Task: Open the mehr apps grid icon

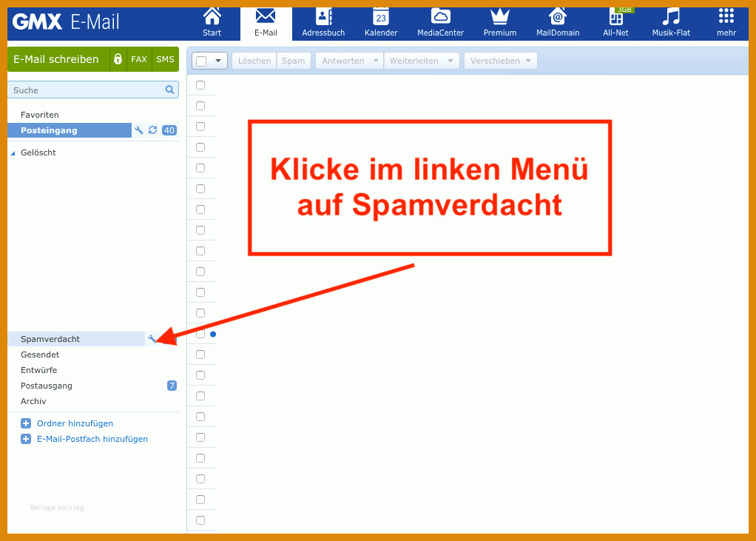Action: (x=726, y=16)
